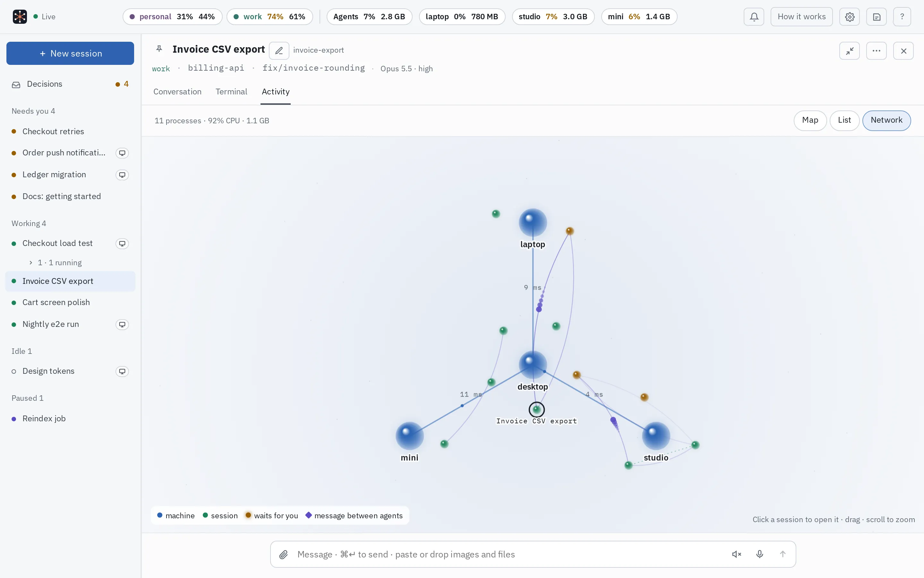Image resolution: width=924 pixels, height=578 pixels.
Task: Click the monitor icon beside Ledger migration
Action: pyautogui.click(x=122, y=175)
